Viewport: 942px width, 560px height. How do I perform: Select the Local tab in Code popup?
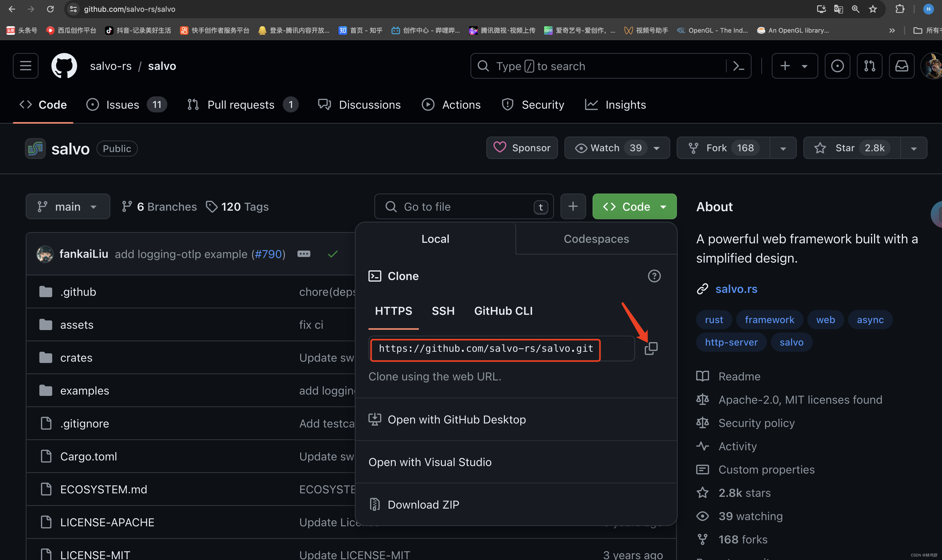coord(435,239)
